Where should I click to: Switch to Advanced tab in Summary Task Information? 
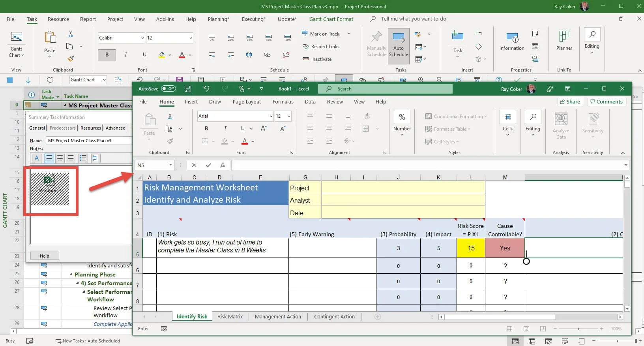point(116,128)
